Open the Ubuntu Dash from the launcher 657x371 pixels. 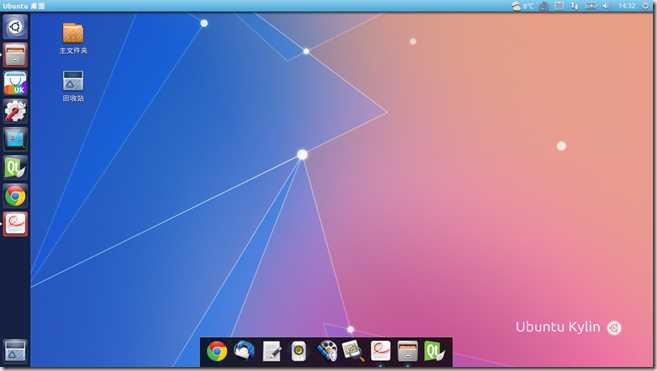[15, 26]
